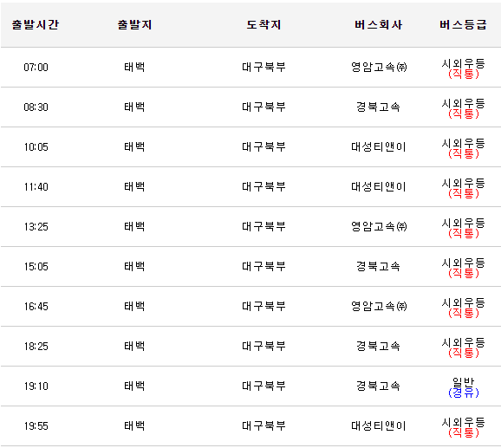The image size is (501, 448).
Task: Click 태백 in the 10:05 row
Action: (x=134, y=147)
